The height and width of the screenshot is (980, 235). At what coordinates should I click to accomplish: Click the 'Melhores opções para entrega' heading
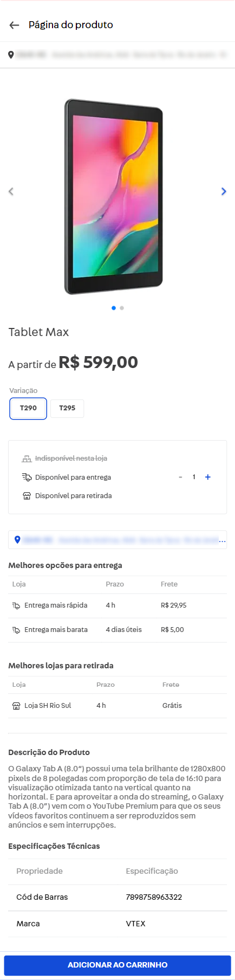(x=65, y=565)
